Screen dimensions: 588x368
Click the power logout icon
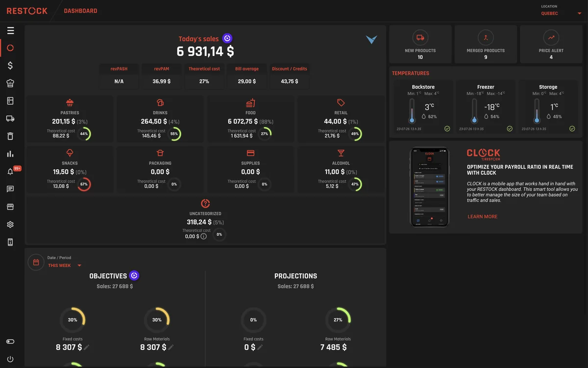click(x=10, y=359)
